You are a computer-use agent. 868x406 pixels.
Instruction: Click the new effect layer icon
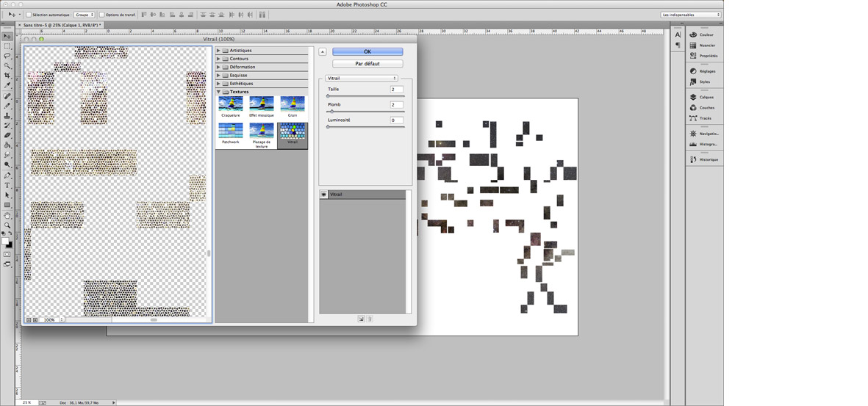[x=362, y=319]
